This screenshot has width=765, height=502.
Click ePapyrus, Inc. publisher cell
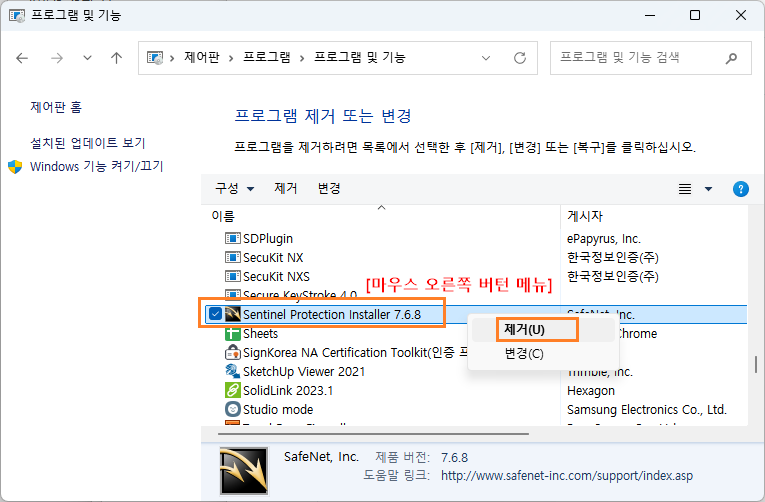(604, 239)
